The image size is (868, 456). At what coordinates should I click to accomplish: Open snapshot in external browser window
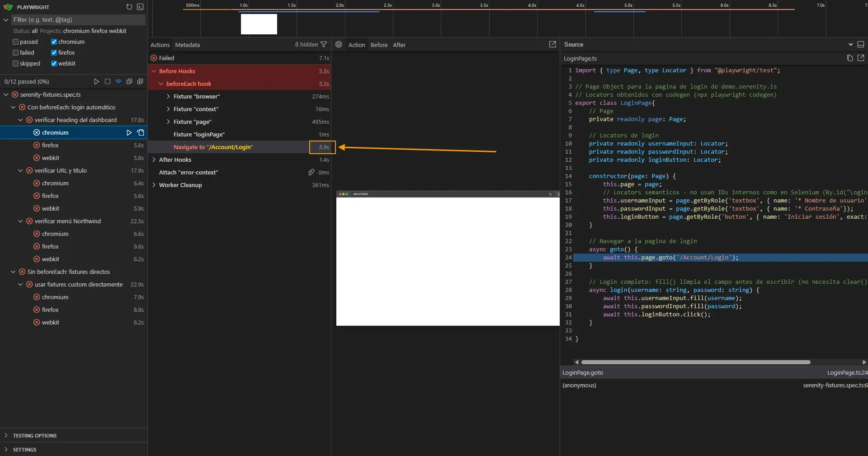coord(553,45)
